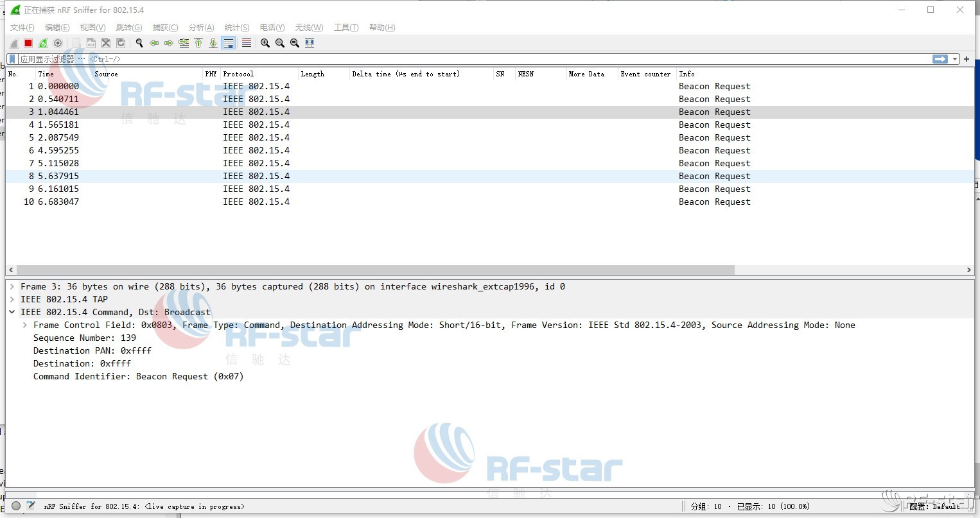
Task: Go to the first packet
Action: [x=198, y=43]
